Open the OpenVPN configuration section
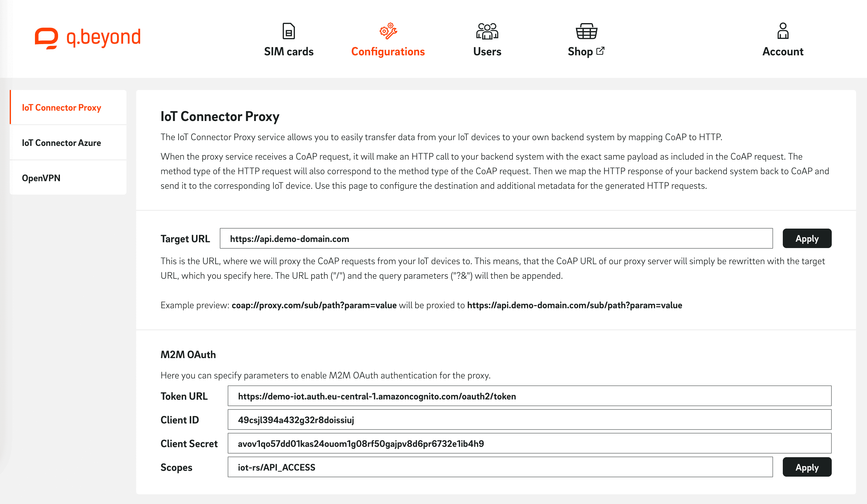Image resolution: width=867 pixels, height=504 pixels. tap(41, 178)
